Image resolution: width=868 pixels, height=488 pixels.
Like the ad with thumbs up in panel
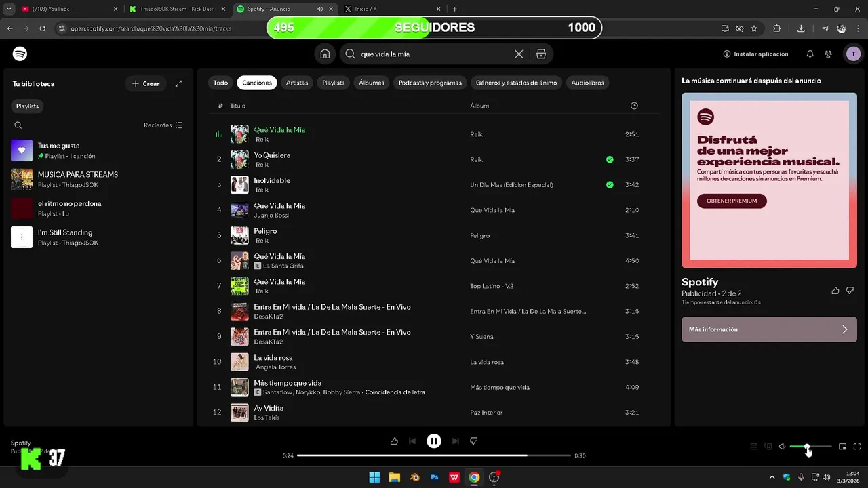(835, 290)
